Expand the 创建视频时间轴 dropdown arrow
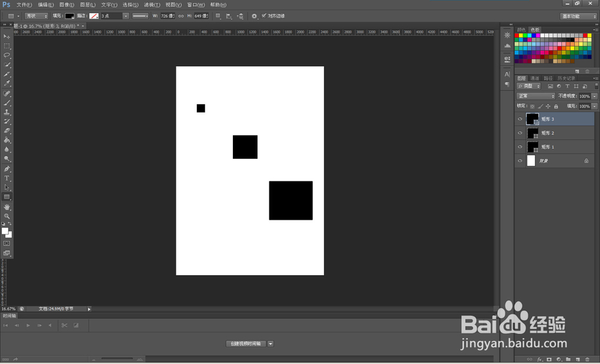 pos(270,344)
